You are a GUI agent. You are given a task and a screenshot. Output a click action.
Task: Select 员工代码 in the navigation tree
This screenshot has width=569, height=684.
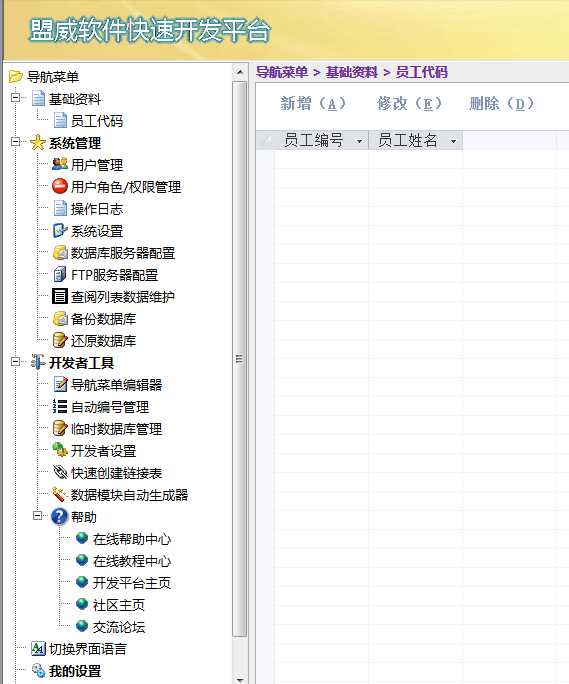tap(97, 121)
